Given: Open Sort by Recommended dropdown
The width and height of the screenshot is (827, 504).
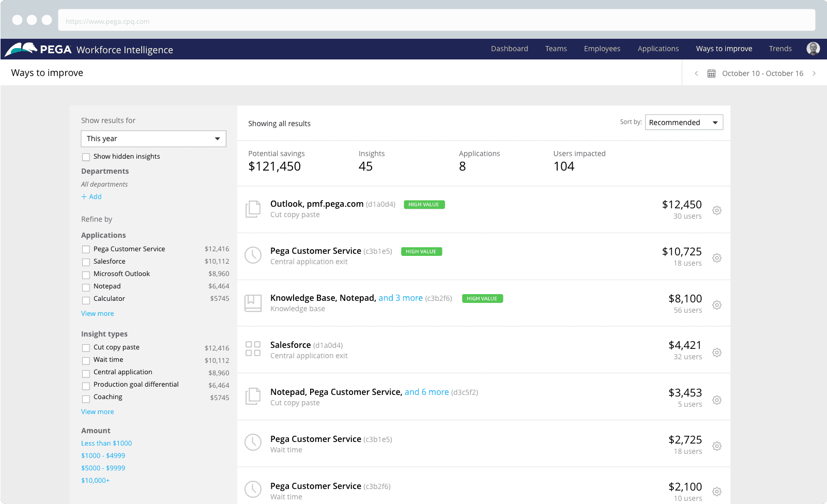Looking at the screenshot, I should 684,123.
